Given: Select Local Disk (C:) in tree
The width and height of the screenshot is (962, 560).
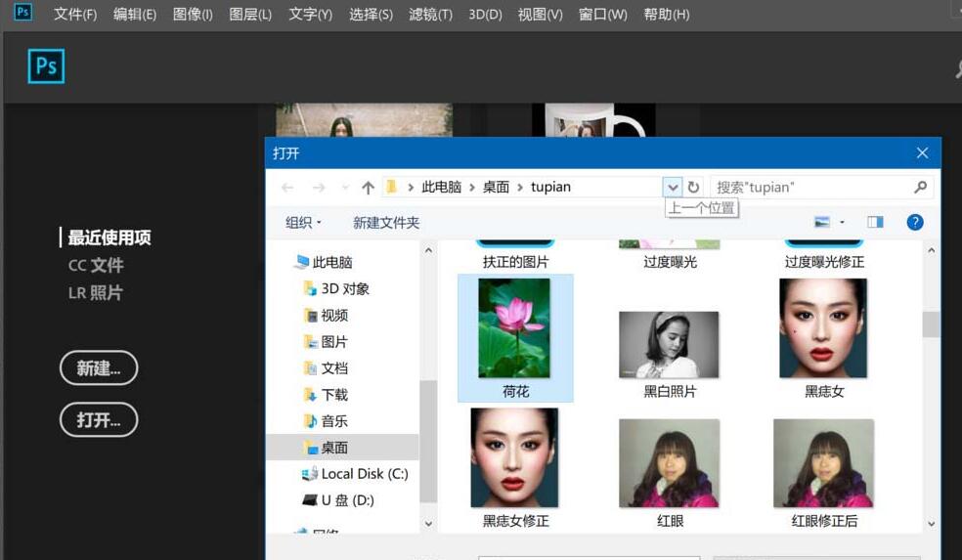Looking at the screenshot, I should pos(365,474).
